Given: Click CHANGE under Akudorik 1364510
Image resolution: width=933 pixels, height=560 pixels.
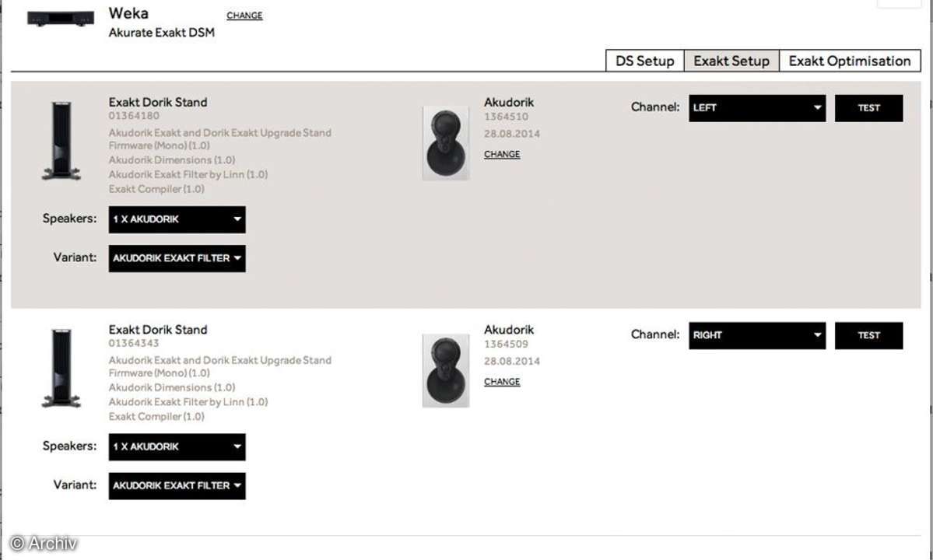Looking at the screenshot, I should click(502, 154).
